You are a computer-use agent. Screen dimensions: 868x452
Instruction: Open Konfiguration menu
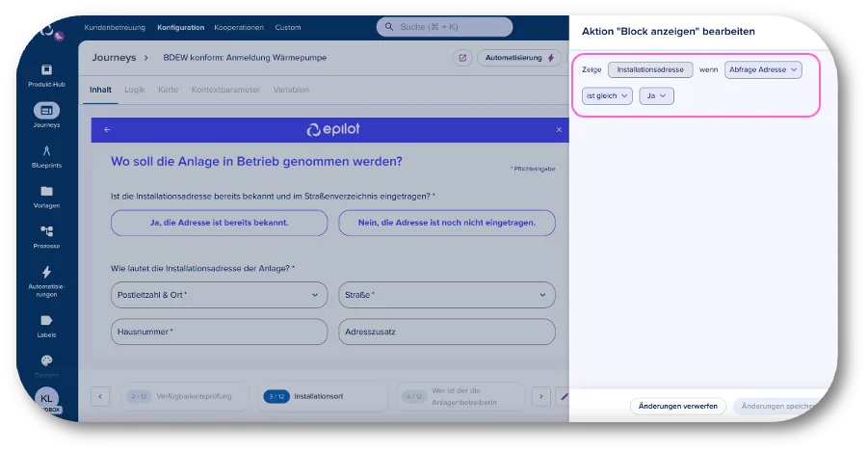click(x=180, y=27)
